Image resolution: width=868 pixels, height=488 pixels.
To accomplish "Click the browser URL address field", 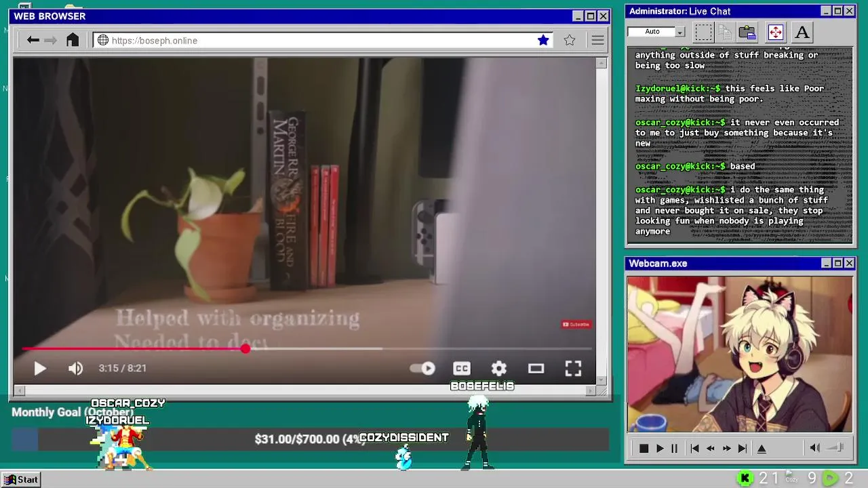I will click(x=323, y=40).
